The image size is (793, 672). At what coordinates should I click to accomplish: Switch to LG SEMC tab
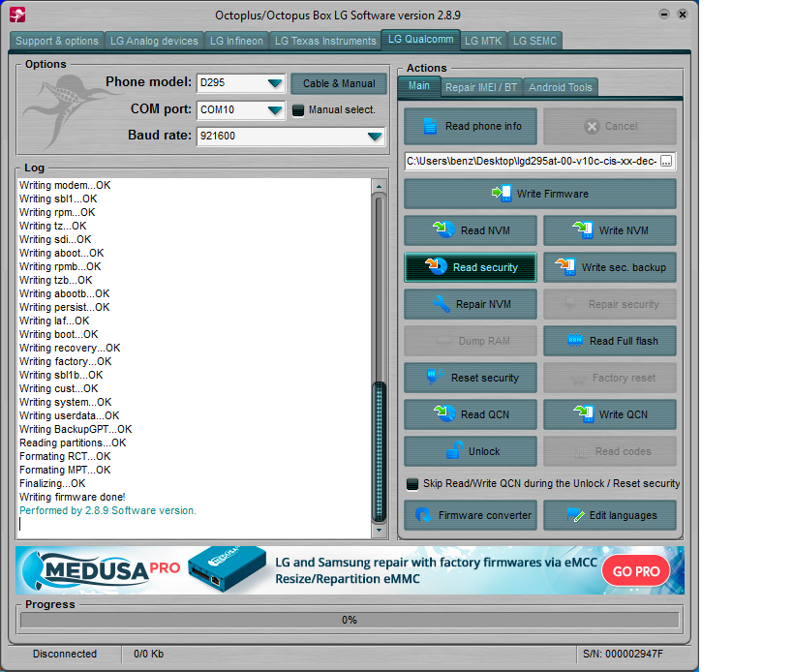point(534,41)
